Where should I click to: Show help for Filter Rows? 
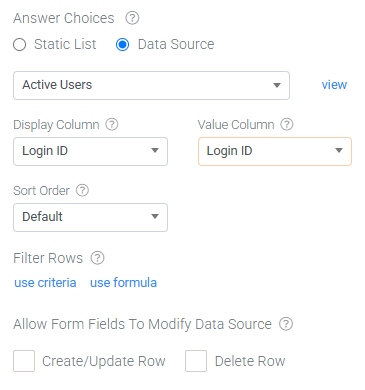pos(98,258)
